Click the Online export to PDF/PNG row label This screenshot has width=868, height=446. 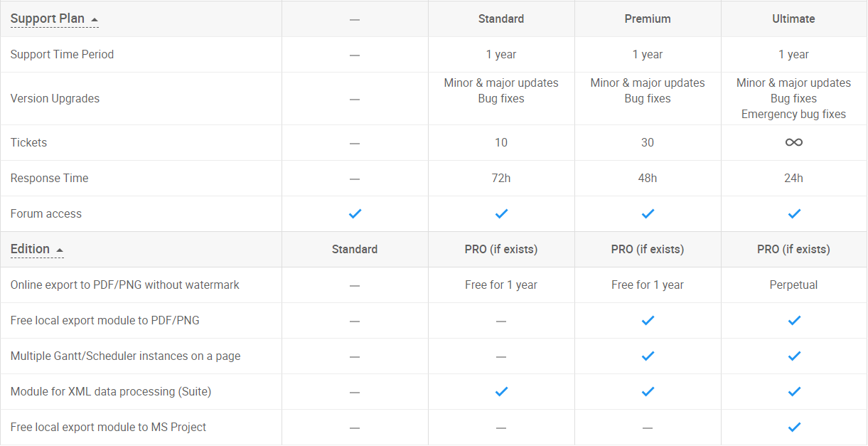click(x=125, y=285)
